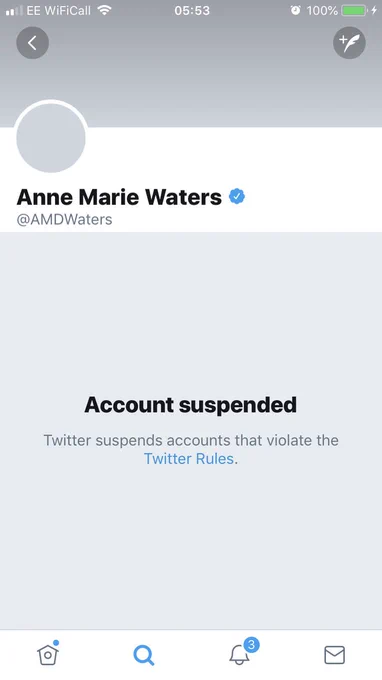Open direct messages envelope icon
Image resolution: width=382 pixels, height=680 pixels.
point(334,655)
